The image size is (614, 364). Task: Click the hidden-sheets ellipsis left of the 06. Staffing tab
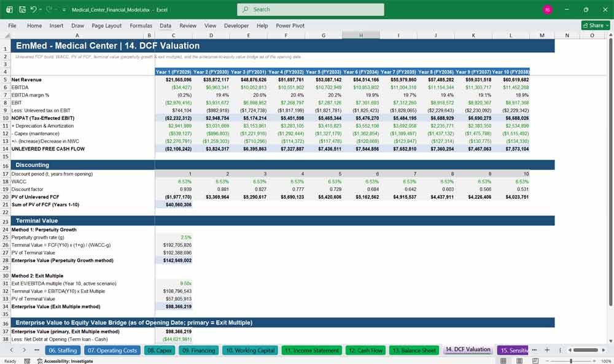pos(37,350)
